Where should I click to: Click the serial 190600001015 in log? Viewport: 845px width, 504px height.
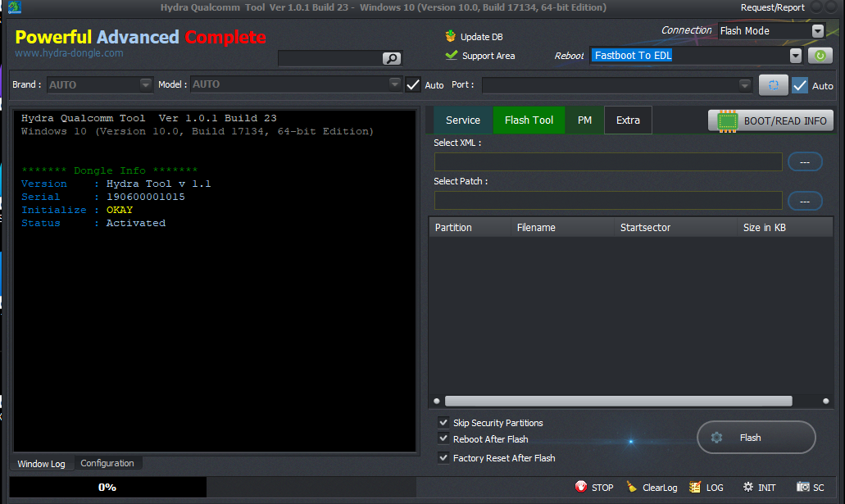[x=146, y=197]
